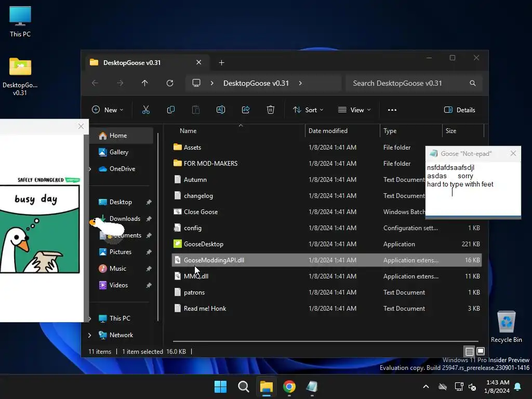Open the See more ellipsis menu
The height and width of the screenshot is (399, 532).
pos(392,110)
